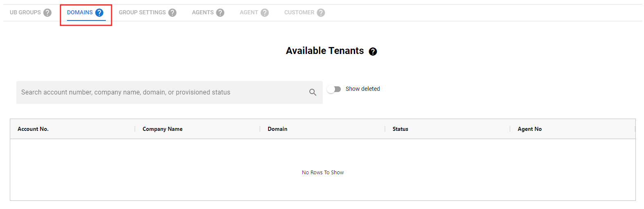
Task: Switch to UB Groups tab
Action: click(x=25, y=13)
